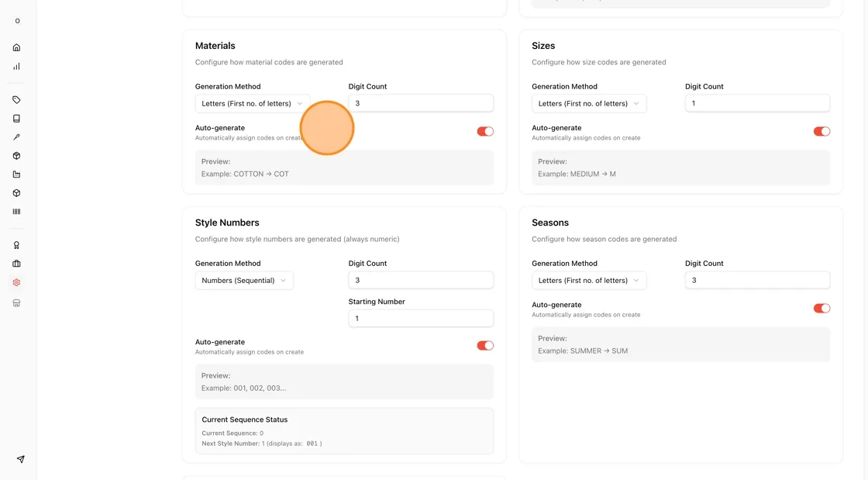Open the briefcase icon in the sidebar
Image resolution: width=868 pixels, height=480 pixels.
tap(16, 264)
